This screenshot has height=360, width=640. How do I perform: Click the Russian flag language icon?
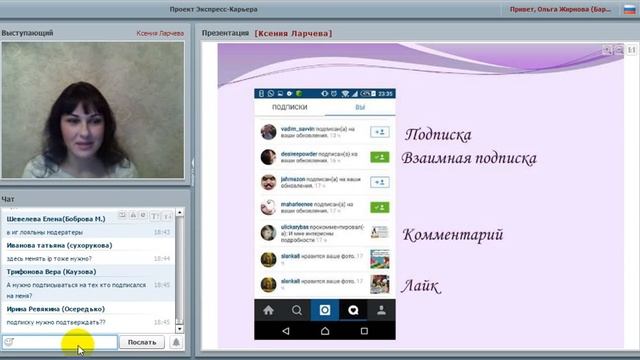(x=629, y=9)
